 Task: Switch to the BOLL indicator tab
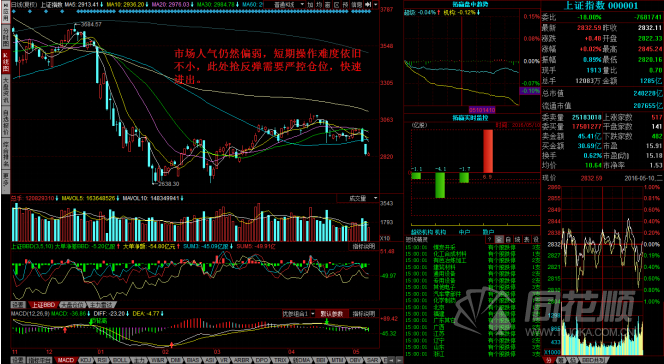click(119, 360)
